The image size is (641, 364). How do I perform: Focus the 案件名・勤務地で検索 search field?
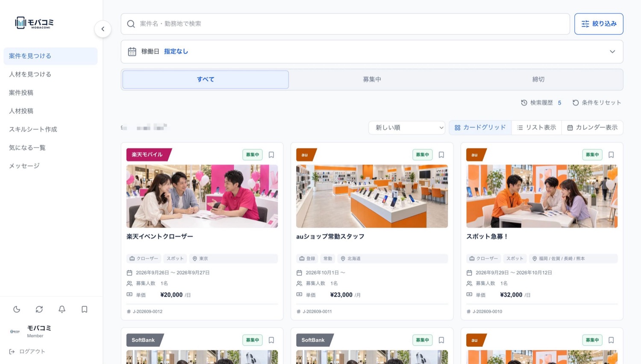point(345,24)
